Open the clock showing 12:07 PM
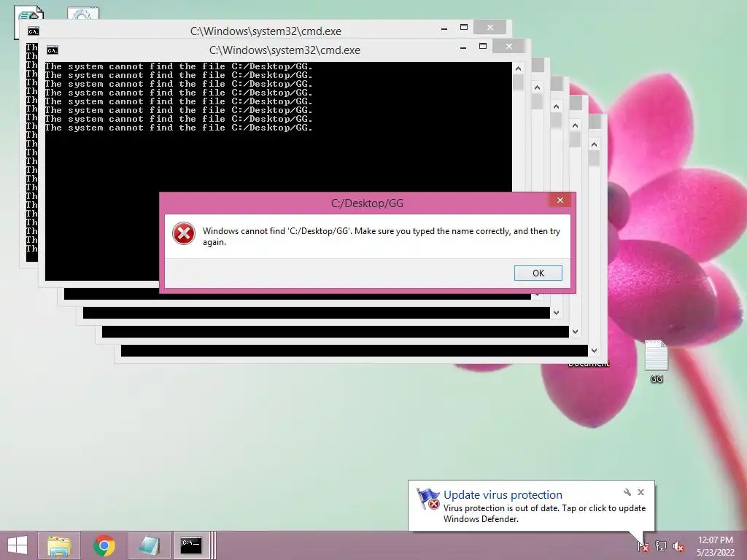The image size is (747, 560). point(715,540)
